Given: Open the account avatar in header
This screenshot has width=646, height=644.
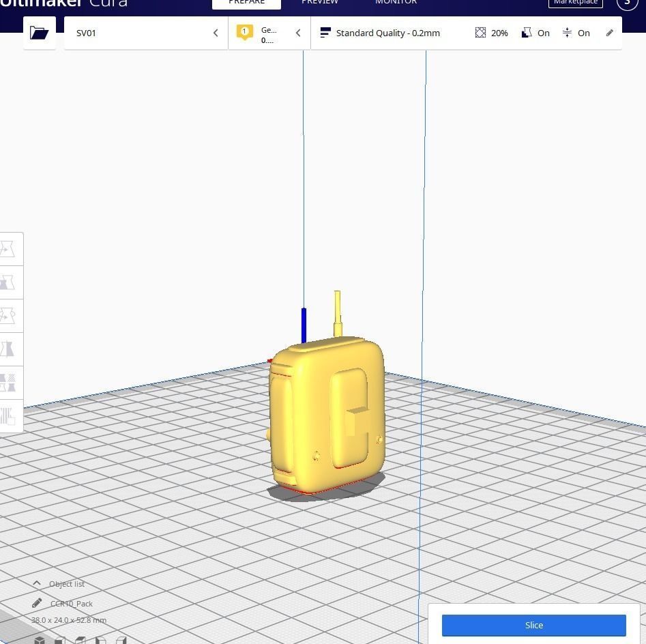Looking at the screenshot, I should pos(627,3).
